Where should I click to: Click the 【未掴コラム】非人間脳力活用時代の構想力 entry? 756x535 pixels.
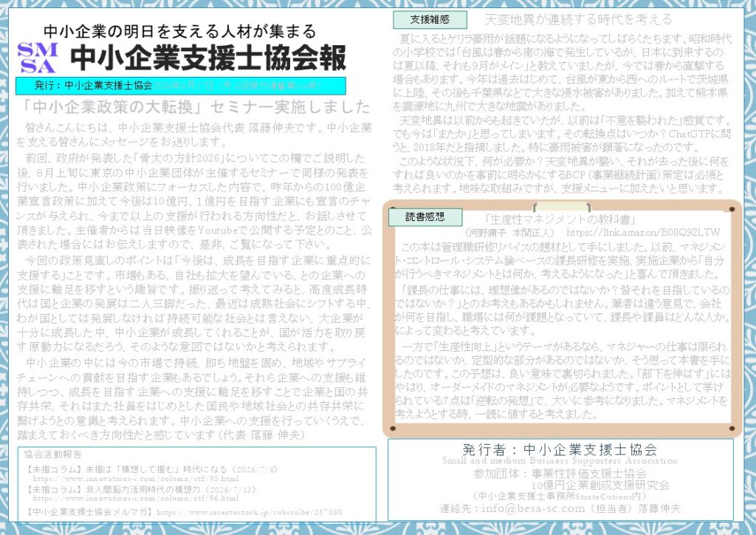tap(141, 489)
